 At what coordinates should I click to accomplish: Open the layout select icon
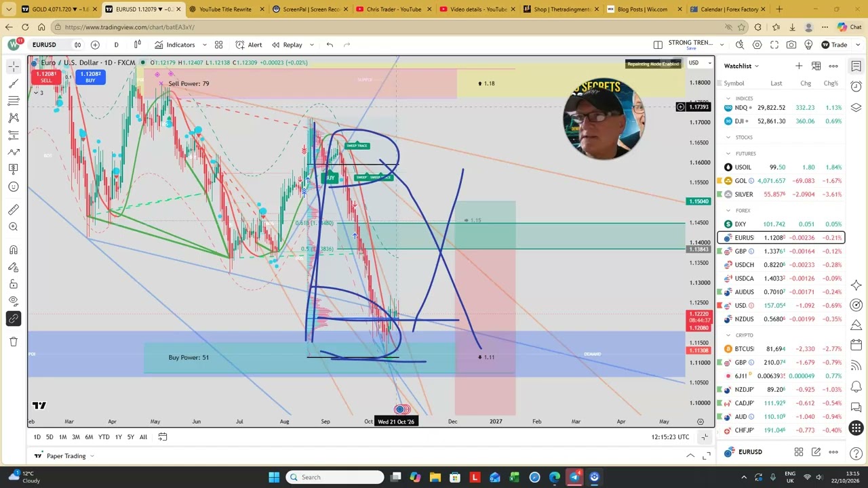coord(658,45)
